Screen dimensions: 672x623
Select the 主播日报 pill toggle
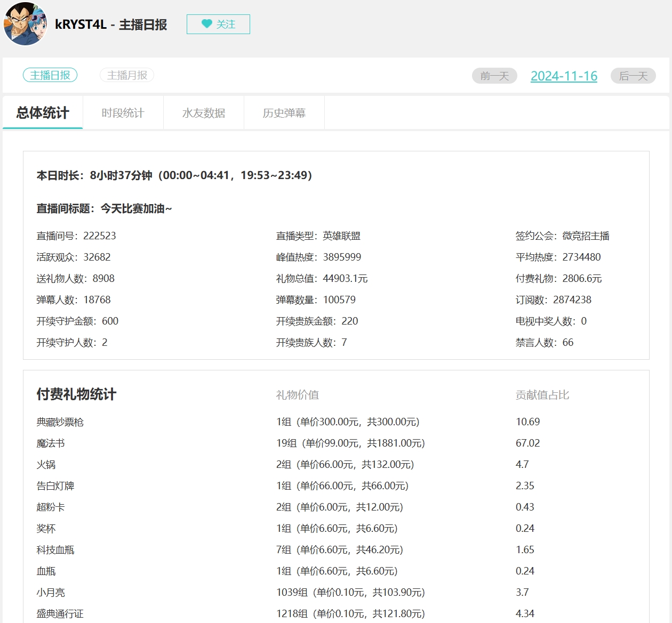50,75
